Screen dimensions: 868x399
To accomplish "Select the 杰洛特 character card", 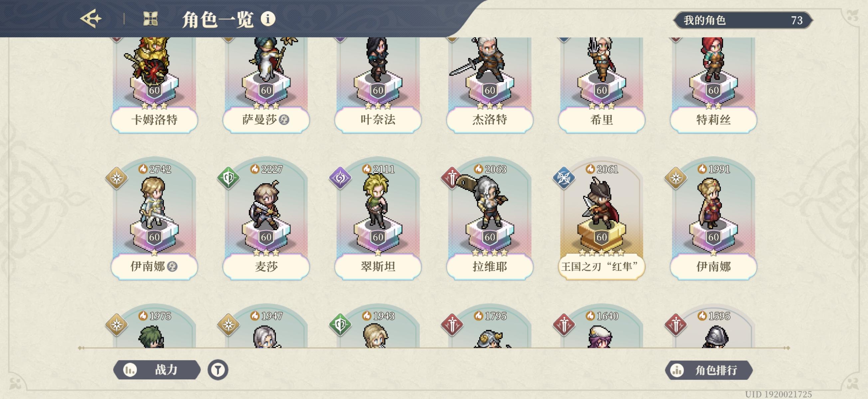I will [x=490, y=85].
